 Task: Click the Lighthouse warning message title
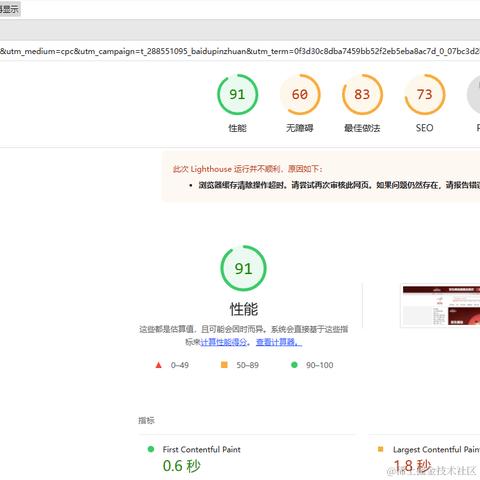248,169
